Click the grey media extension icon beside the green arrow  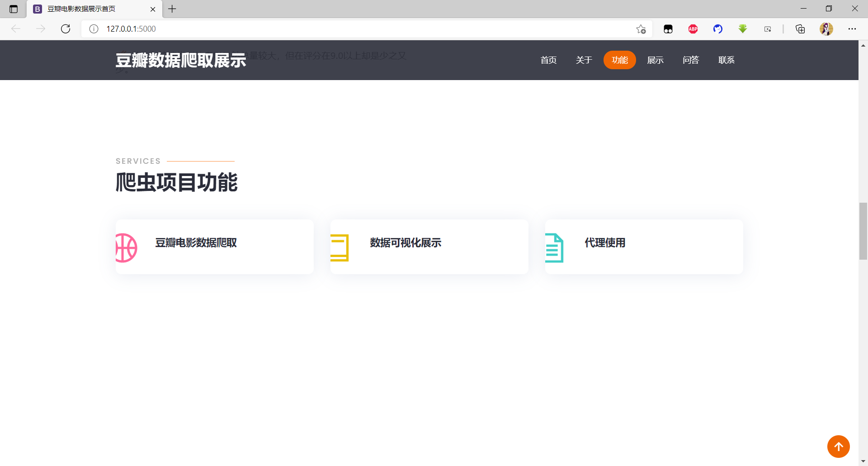[x=768, y=29]
